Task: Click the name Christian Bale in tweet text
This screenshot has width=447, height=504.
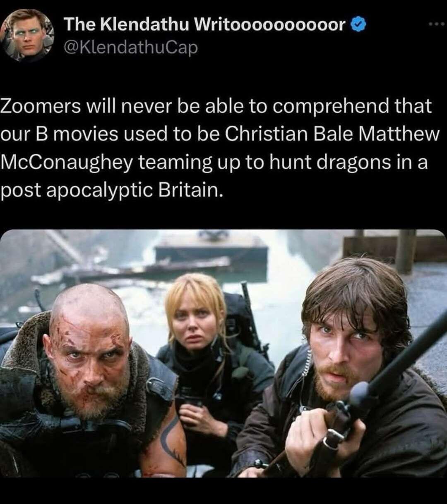Action: coord(289,134)
